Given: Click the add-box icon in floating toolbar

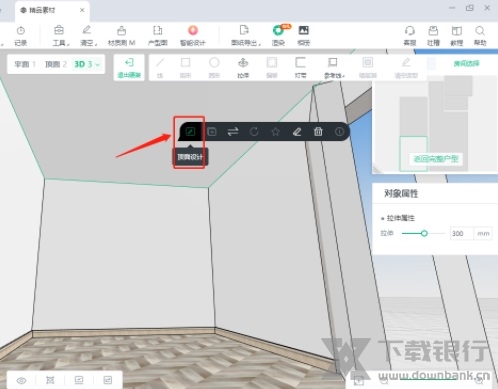Looking at the screenshot, I should coord(212,132).
